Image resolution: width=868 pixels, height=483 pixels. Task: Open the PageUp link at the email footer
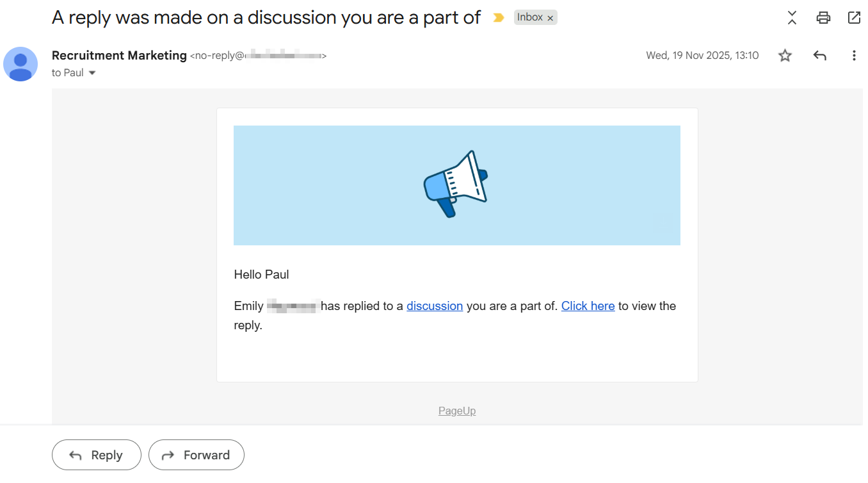click(x=456, y=411)
